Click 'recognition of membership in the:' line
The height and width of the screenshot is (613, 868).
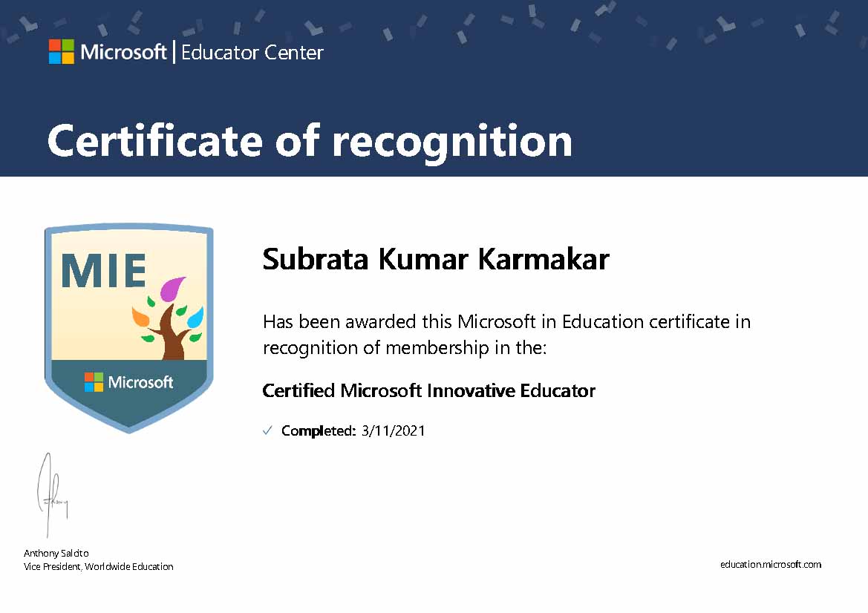pyautogui.click(x=405, y=348)
